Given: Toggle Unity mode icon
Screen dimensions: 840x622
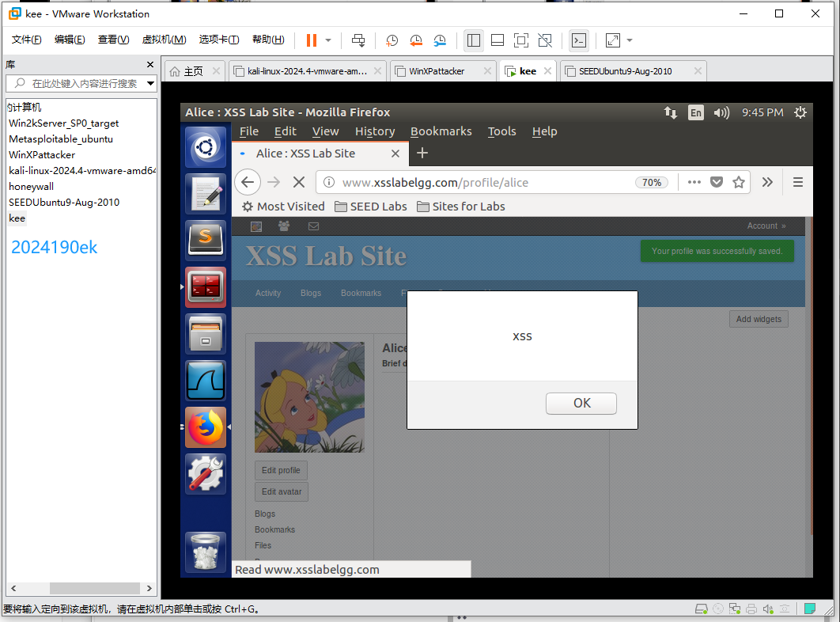Looking at the screenshot, I should (x=545, y=40).
